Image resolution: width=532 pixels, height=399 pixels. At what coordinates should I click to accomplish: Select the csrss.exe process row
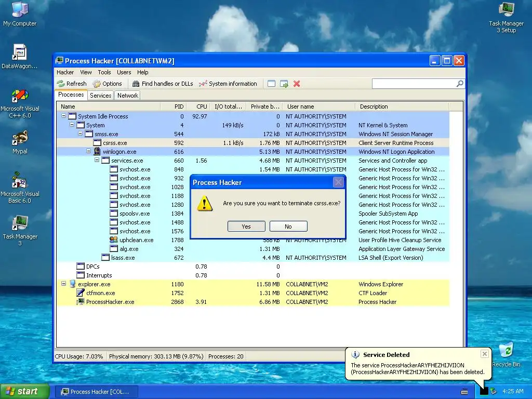click(253, 143)
